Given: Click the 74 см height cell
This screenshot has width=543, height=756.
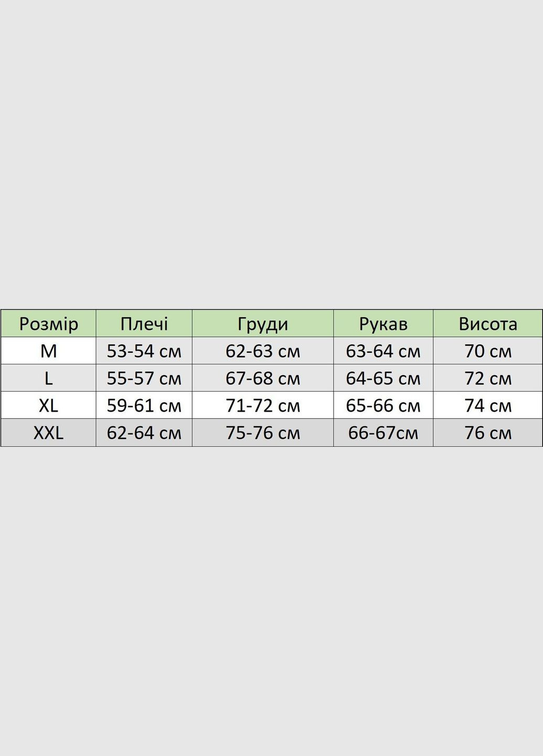Looking at the screenshot, I should click(x=488, y=405).
